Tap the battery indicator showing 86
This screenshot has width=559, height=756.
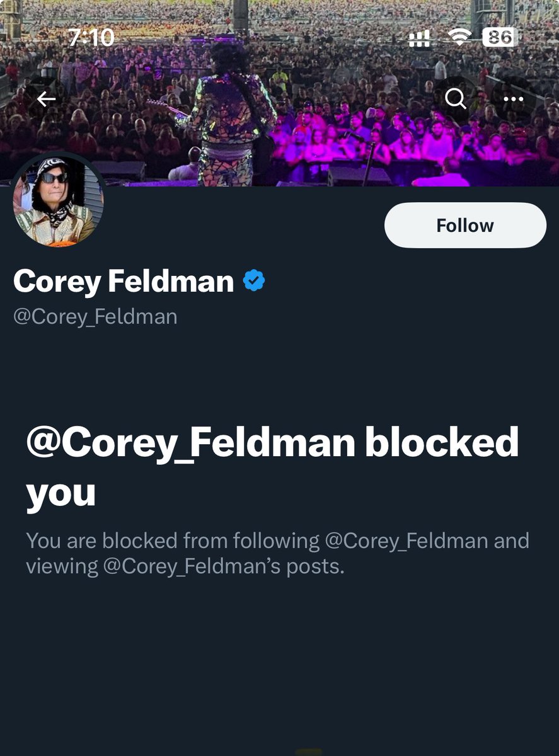click(499, 38)
